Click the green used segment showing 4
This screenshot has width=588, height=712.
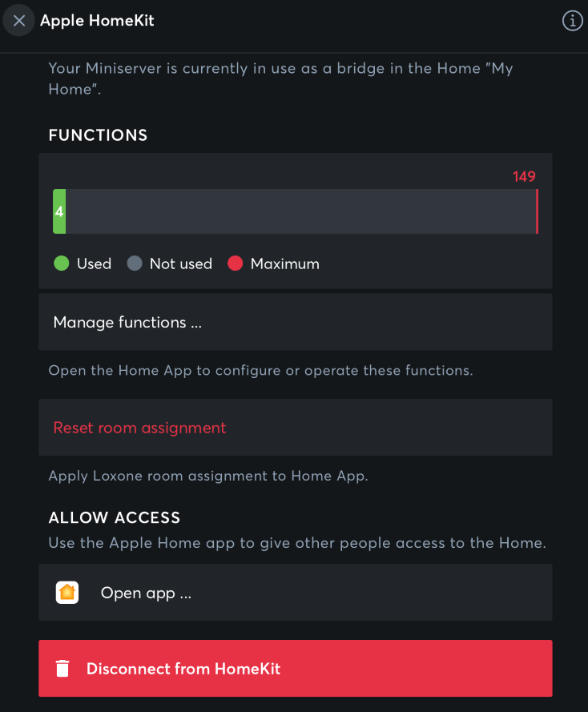59,212
